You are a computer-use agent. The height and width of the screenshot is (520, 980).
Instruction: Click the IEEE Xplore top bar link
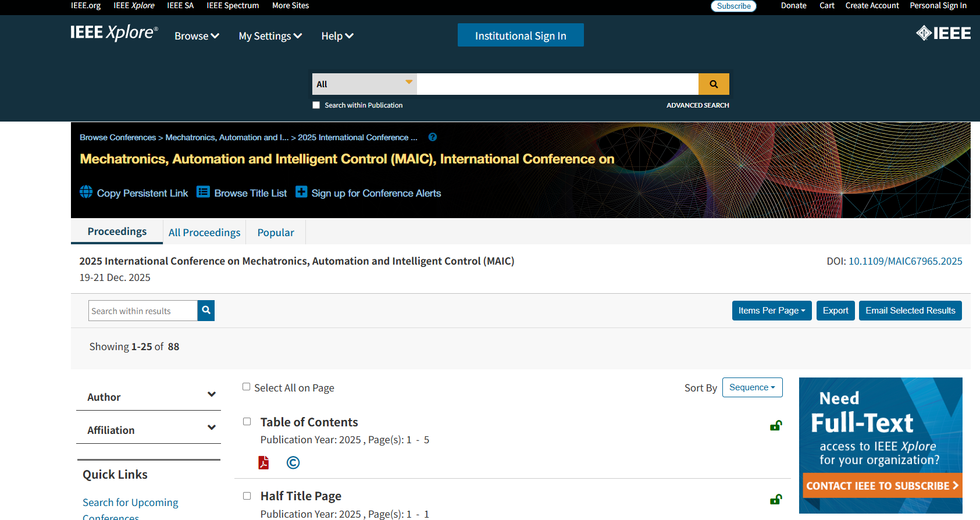click(x=134, y=6)
